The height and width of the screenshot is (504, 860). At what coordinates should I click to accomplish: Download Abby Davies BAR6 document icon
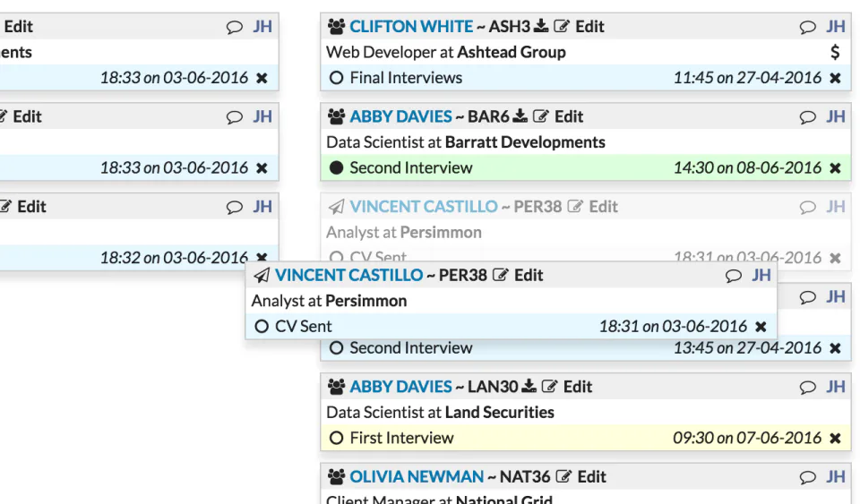tap(520, 115)
